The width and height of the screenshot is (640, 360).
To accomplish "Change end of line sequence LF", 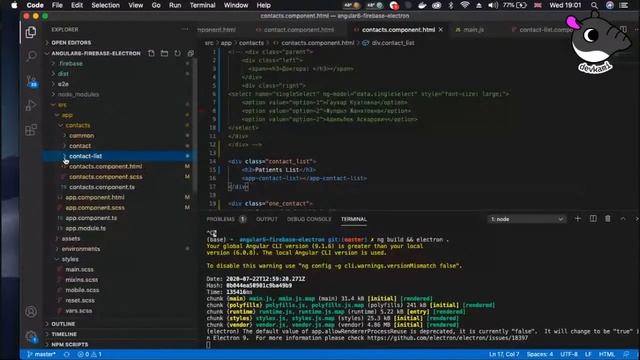I will pyautogui.click(x=588, y=354).
